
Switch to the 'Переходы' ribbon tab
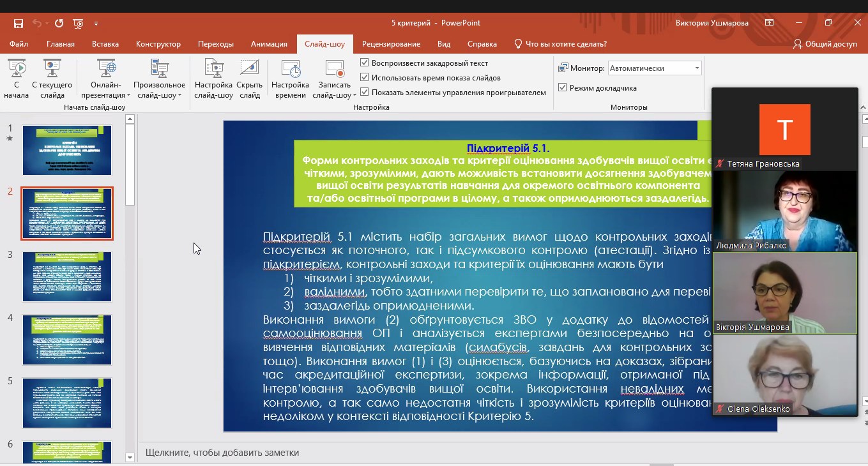click(216, 44)
